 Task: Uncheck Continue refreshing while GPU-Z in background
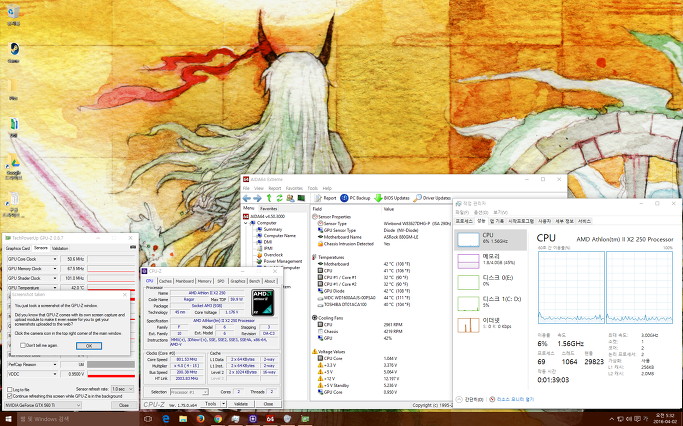[10, 396]
